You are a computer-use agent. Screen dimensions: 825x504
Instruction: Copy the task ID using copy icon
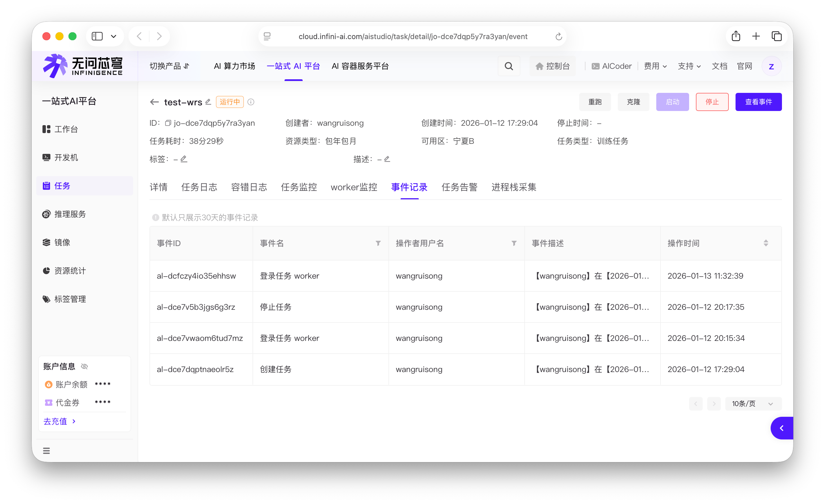coord(168,123)
